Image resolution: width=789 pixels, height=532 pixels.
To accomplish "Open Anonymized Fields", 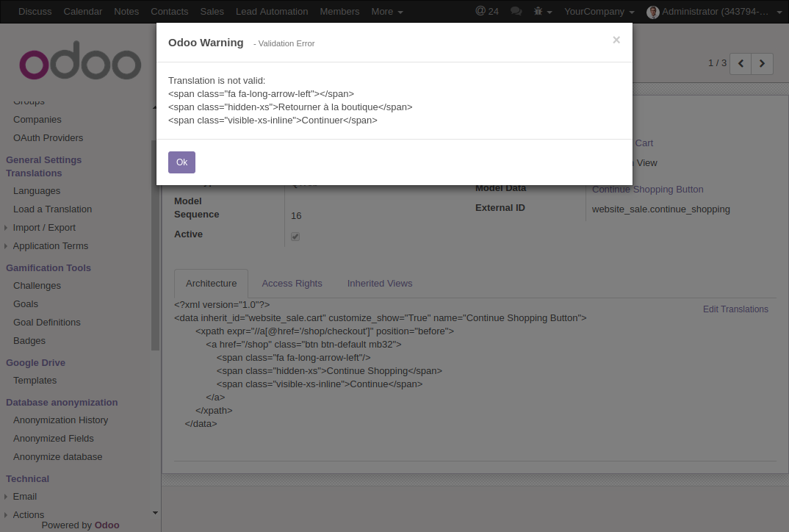I will click(54, 439).
